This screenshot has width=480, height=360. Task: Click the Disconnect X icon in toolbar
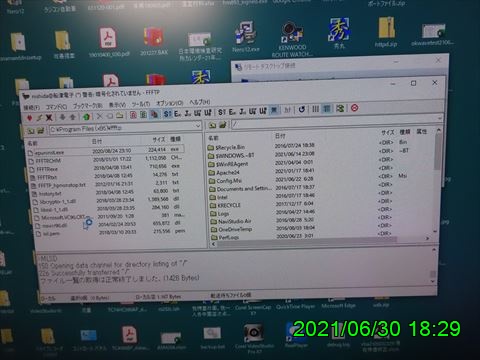click(x=49, y=117)
